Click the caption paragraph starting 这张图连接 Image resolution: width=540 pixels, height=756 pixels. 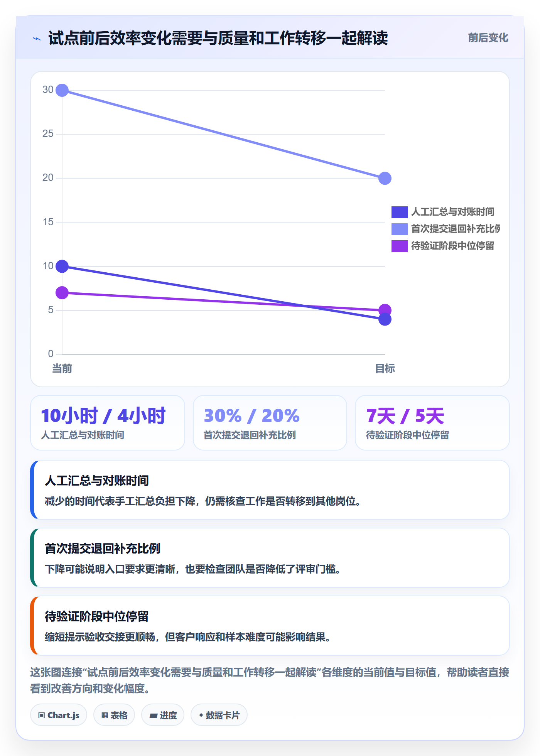[270, 680]
